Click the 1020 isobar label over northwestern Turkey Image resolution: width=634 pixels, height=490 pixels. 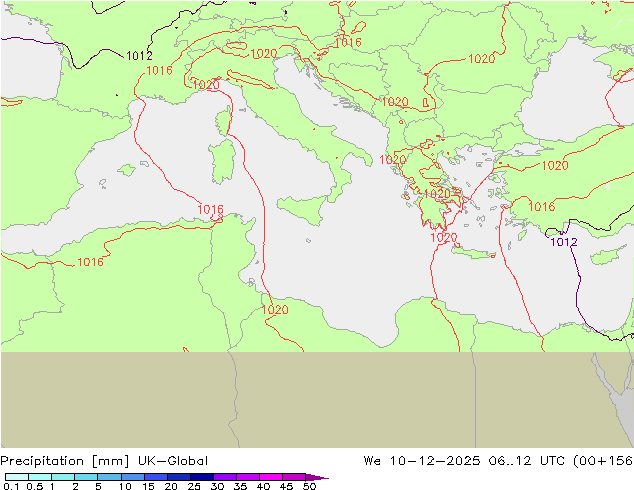pos(555,165)
